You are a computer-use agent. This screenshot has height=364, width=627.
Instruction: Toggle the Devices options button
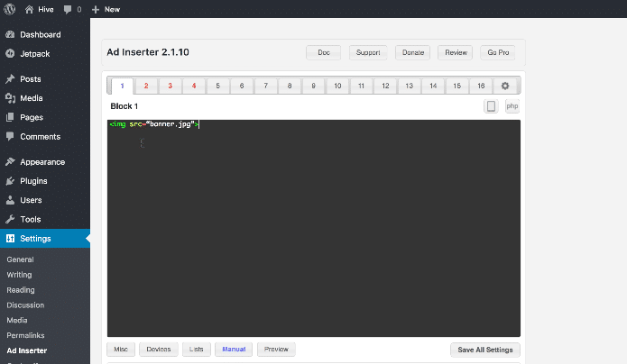coord(159,350)
